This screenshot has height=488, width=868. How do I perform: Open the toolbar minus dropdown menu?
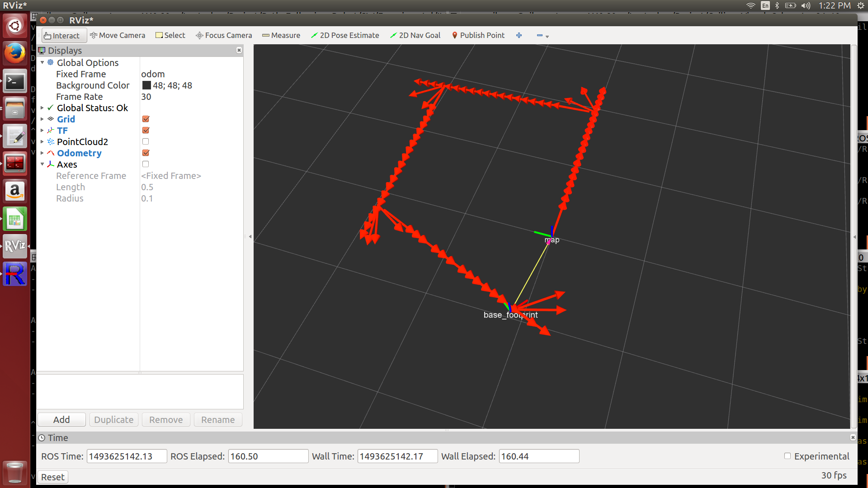coord(542,36)
